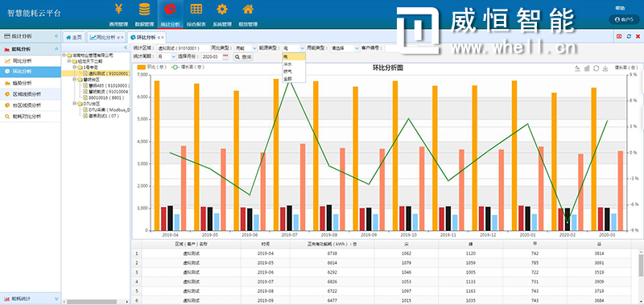Close the 环比分析 tab
Screen dimensions: 644x305
click(x=163, y=37)
